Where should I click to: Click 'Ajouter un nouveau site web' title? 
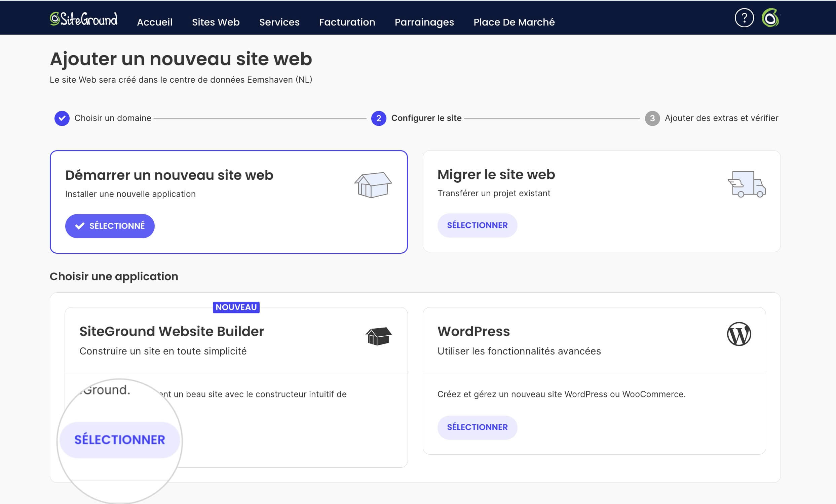181,59
